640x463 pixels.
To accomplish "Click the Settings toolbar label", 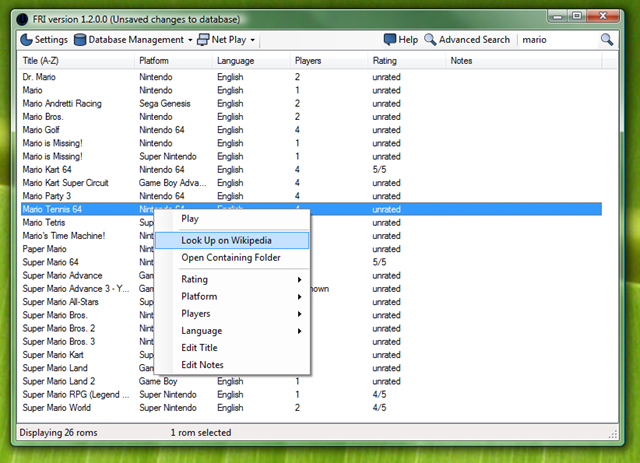I will 51,40.
